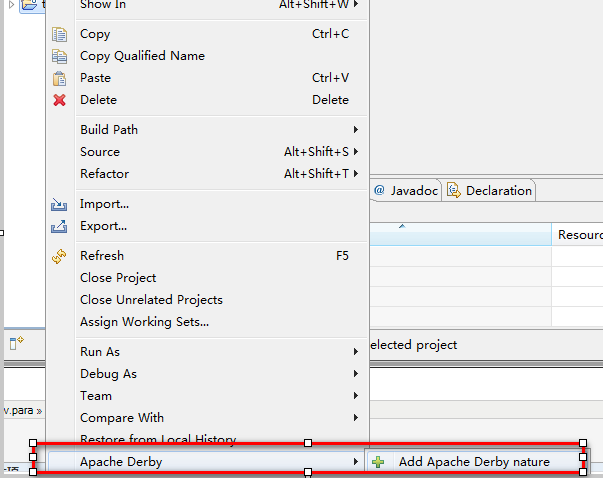
Task: Expand the Apache Derby submenu arrow
Action: point(356,461)
